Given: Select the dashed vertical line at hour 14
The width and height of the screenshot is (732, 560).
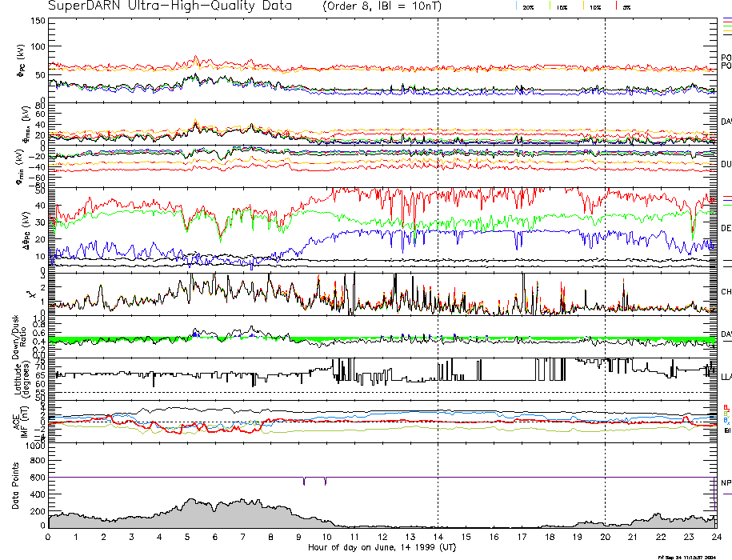Looking at the screenshot, I should (x=438, y=240).
